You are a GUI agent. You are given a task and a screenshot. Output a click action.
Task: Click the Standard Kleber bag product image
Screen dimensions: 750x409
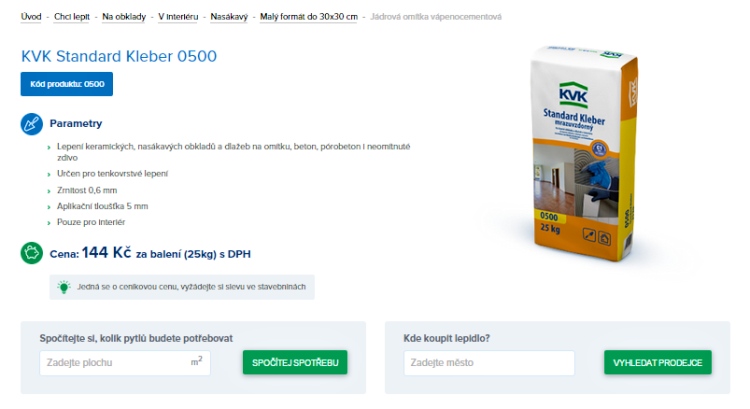(585, 153)
